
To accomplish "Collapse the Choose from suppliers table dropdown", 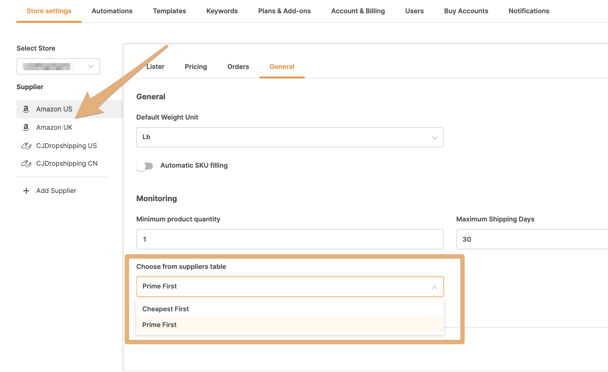I will coord(290,287).
